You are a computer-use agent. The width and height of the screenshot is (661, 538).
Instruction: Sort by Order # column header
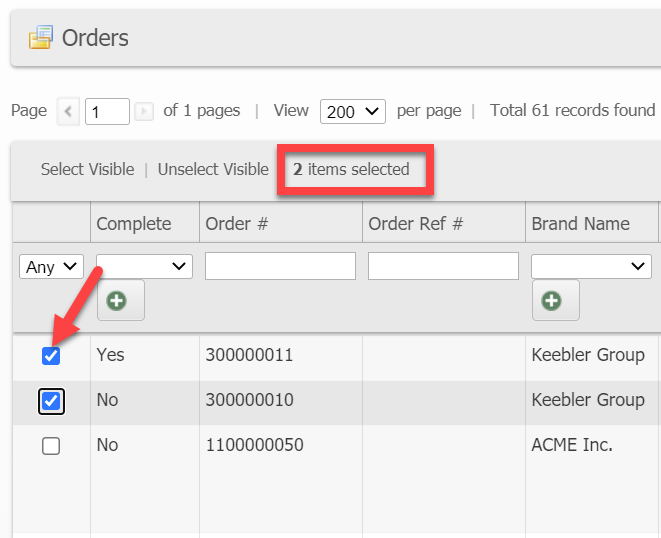coord(237,224)
